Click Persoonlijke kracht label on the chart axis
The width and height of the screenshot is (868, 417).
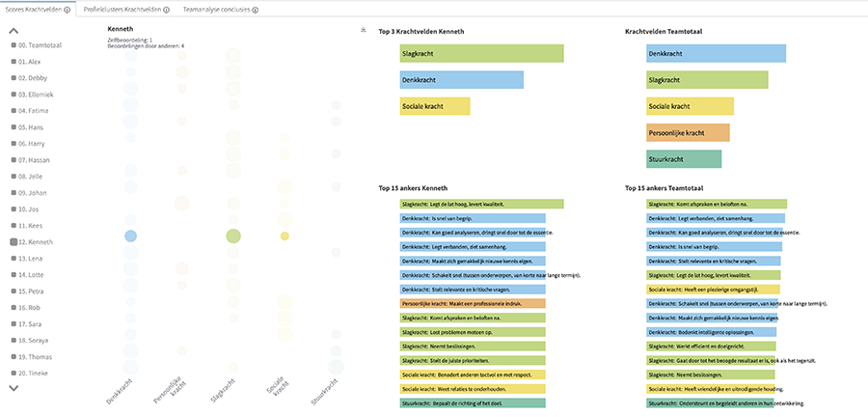[x=169, y=389]
